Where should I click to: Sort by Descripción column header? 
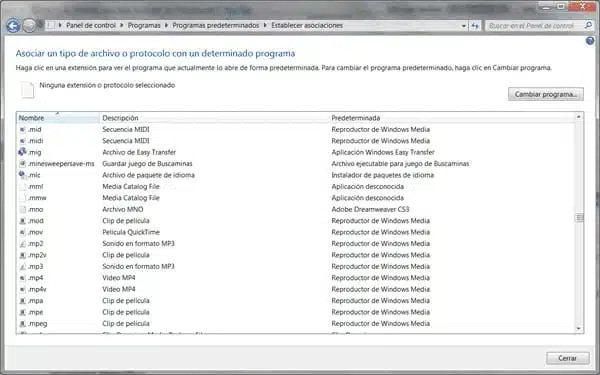point(214,118)
